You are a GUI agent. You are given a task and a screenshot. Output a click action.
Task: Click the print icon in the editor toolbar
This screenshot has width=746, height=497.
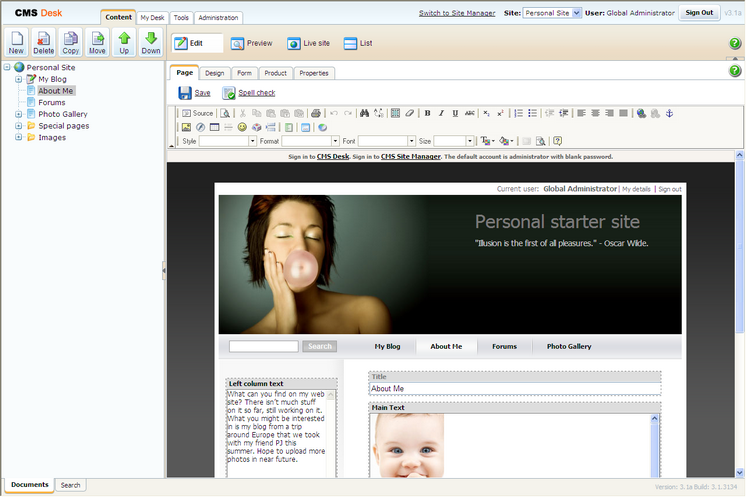click(315, 113)
